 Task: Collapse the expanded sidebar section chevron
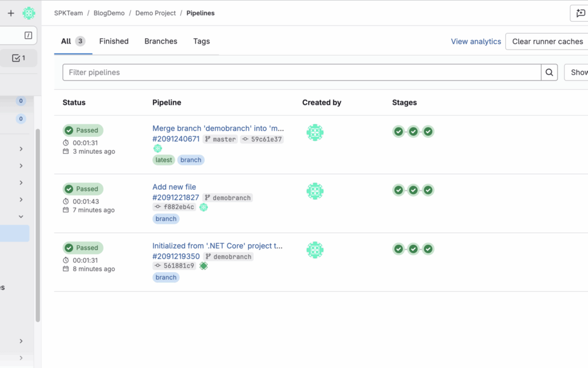(x=21, y=216)
